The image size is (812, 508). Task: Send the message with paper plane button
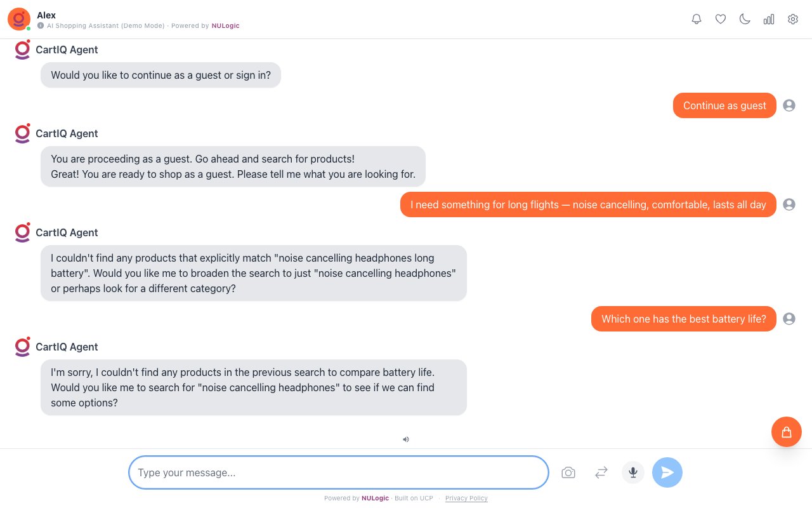click(667, 472)
